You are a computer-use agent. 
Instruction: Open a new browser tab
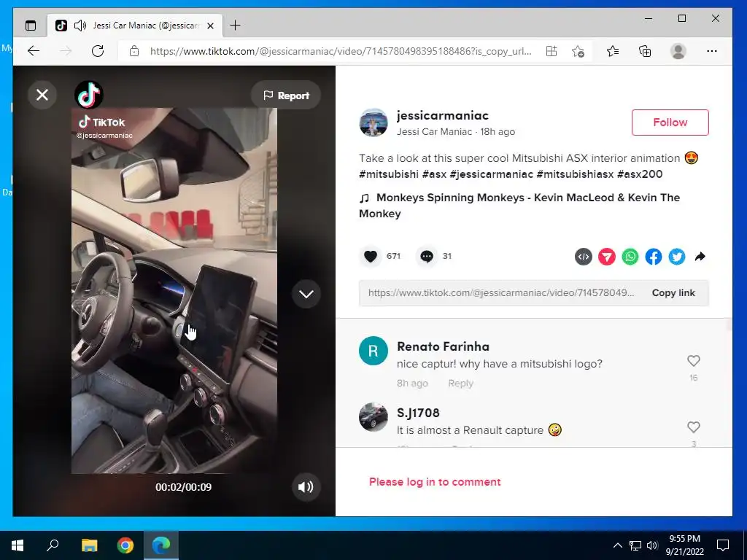tap(236, 26)
